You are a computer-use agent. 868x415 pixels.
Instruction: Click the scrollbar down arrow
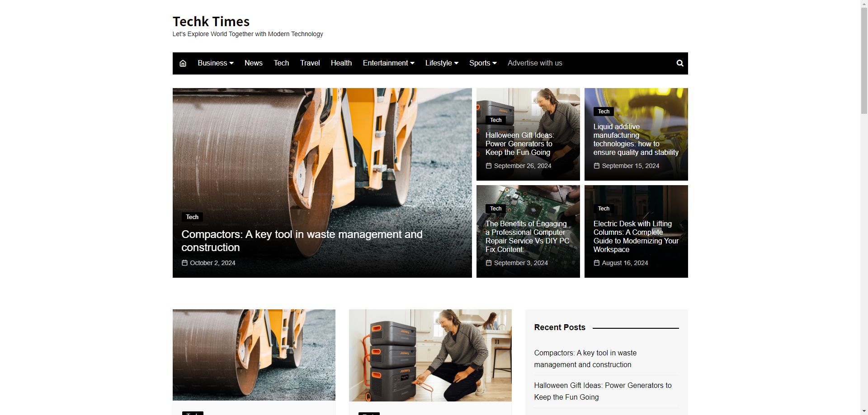tap(864, 411)
